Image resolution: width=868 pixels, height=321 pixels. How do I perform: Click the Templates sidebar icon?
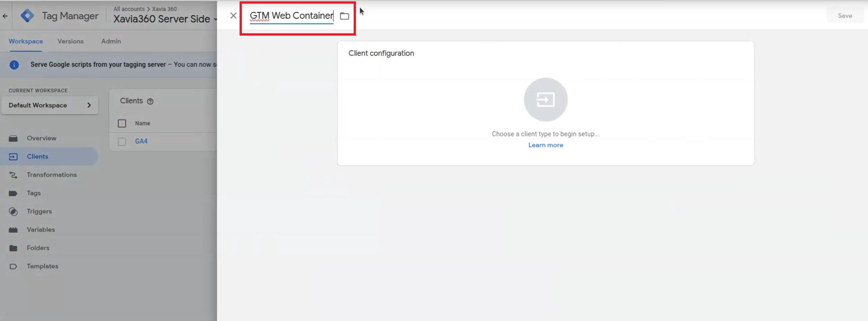pos(13,266)
